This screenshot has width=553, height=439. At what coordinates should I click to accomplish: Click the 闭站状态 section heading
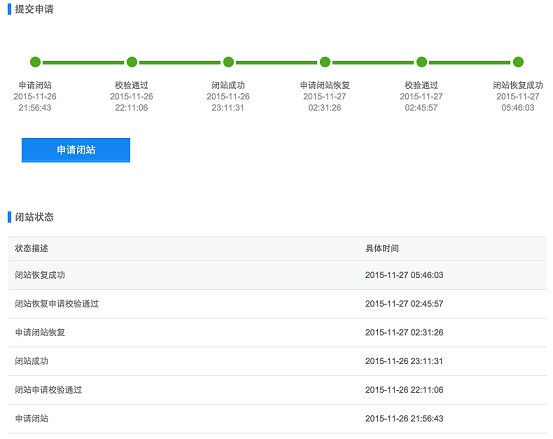tap(34, 217)
